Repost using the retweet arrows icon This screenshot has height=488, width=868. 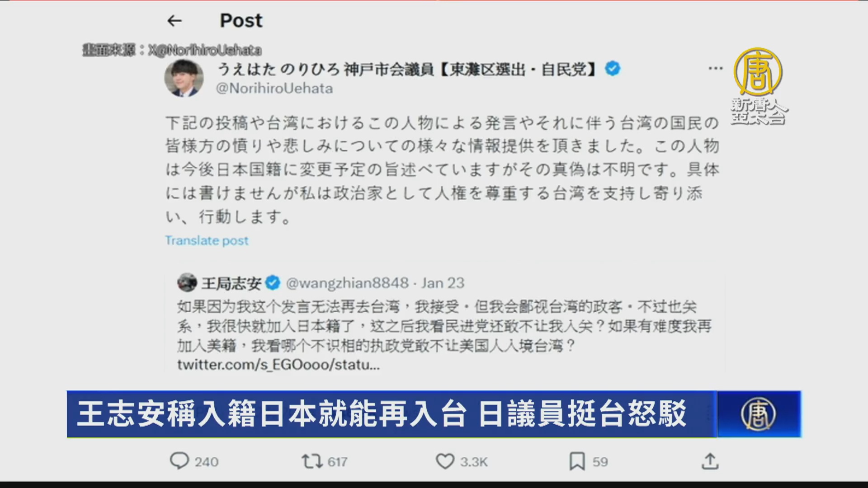tap(312, 461)
